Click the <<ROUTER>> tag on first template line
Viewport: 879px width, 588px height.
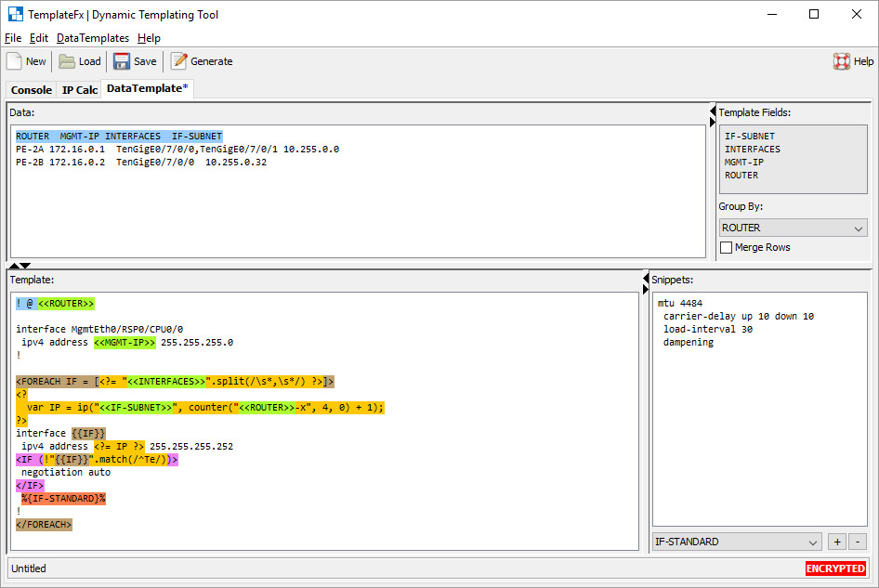click(x=66, y=303)
